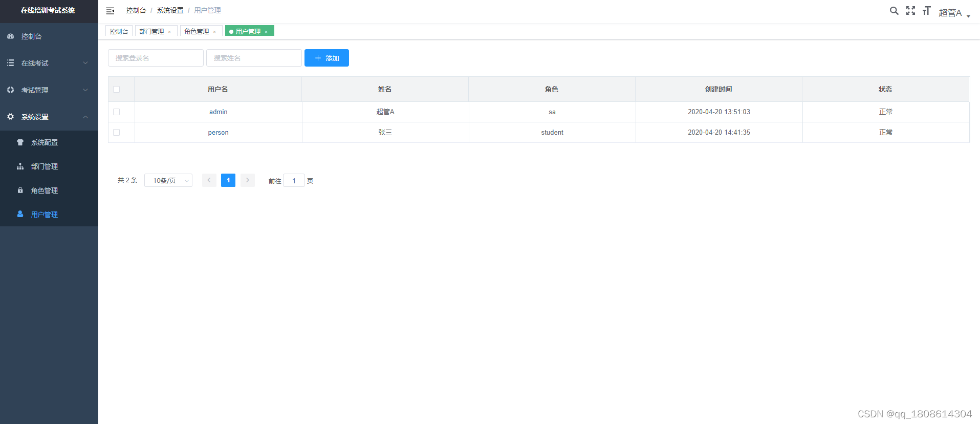Select the person row checkbox
The image size is (980, 424).
coord(116,132)
